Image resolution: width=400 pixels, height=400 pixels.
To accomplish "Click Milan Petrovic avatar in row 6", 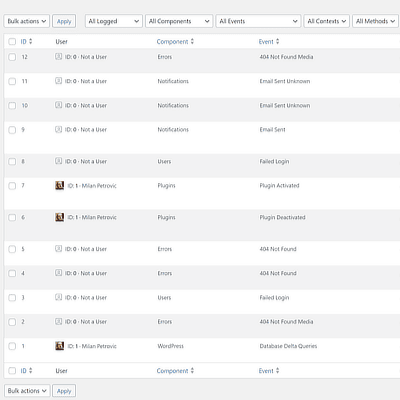I will [x=59, y=217].
